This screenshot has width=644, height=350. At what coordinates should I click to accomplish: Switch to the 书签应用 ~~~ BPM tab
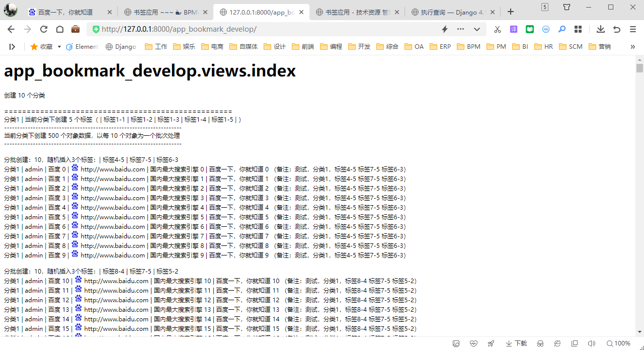pyautogui.click(x=165, y=12)
